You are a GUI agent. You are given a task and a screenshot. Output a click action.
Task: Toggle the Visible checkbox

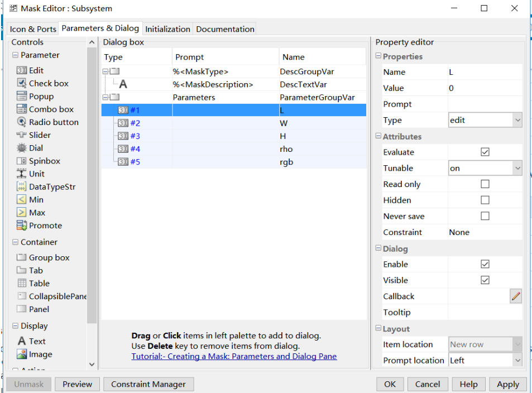tap(485, 280)
